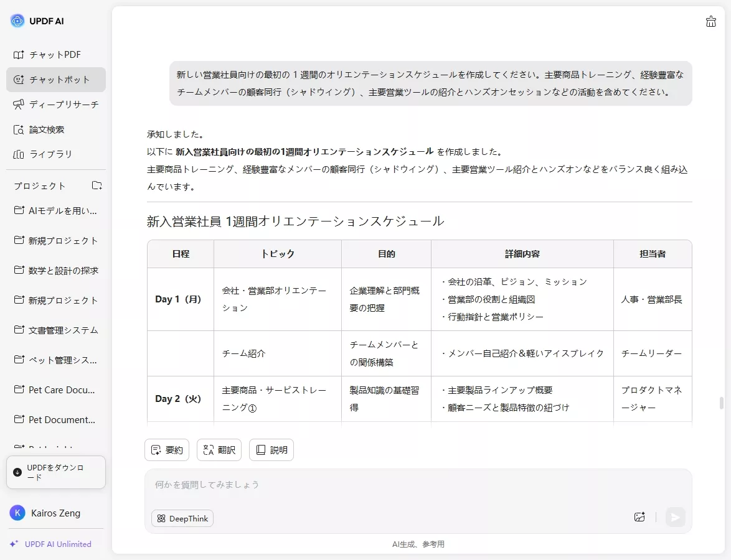The width and height of the screenshot is (731, 560).
Task: Create a project using the folder icon
Action: click(x=97, y=185)
